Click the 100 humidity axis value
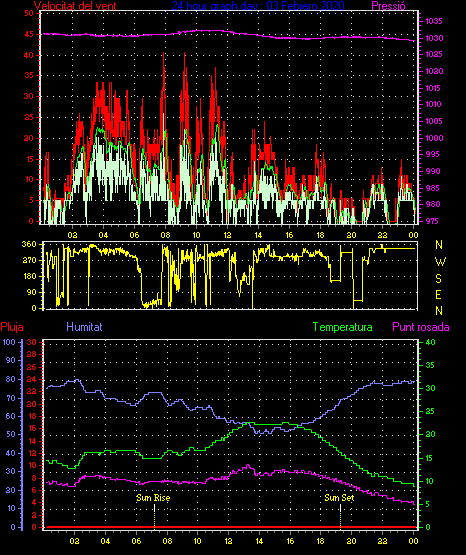 (9, 342)
